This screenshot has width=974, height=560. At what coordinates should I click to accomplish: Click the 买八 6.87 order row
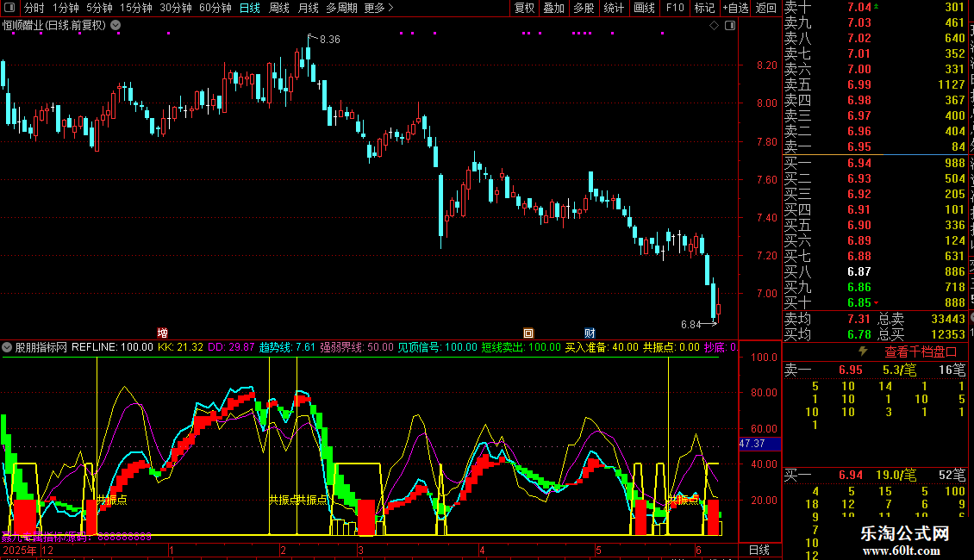point(875,271)
